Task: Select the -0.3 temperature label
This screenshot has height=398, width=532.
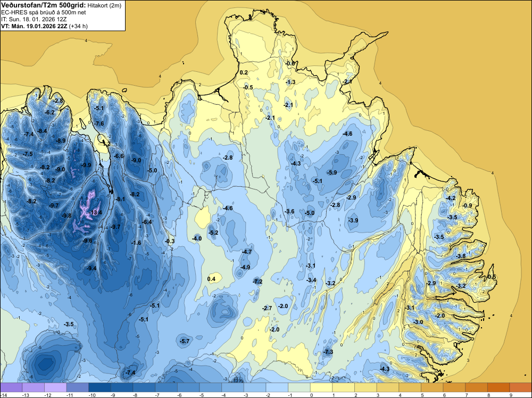Action: pyautogui.click(x=170, y=241)
